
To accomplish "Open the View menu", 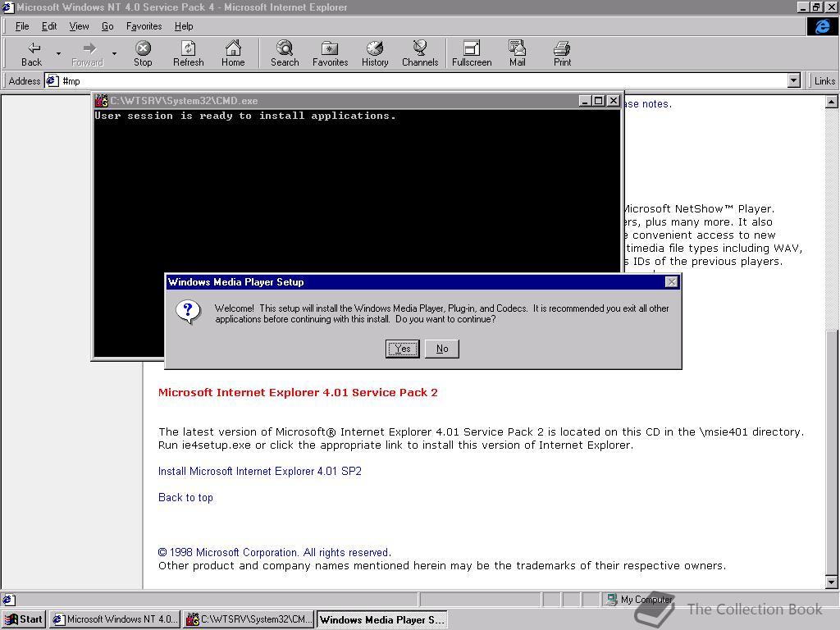I will [x=79, y=26].
